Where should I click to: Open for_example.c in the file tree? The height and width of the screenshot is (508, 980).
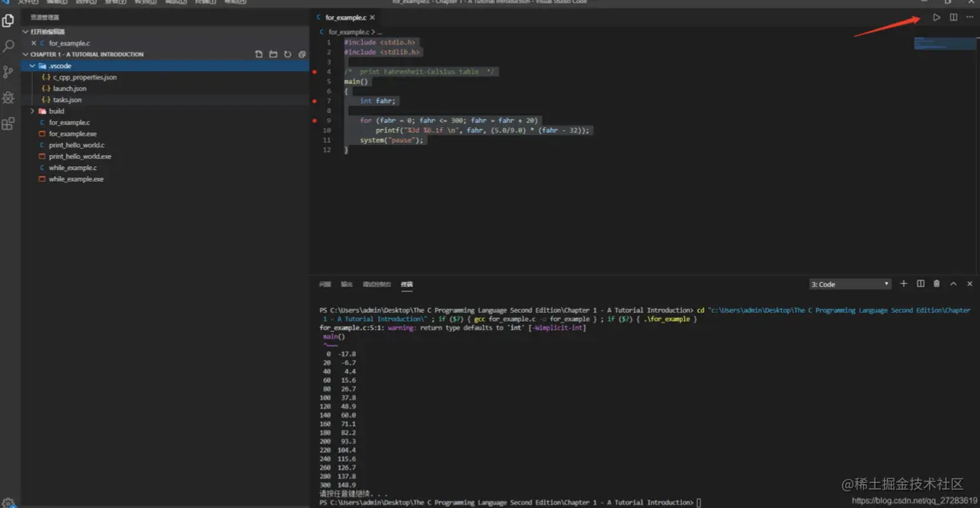click(x=69, y=122)
